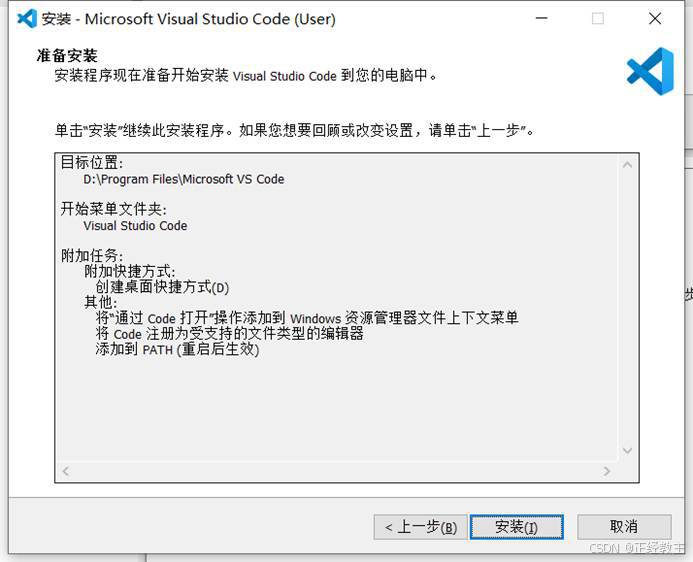Click the 目标位置 label in summary
The width and height of the screenshot is (693, 562).
click(x=92, y=162)
